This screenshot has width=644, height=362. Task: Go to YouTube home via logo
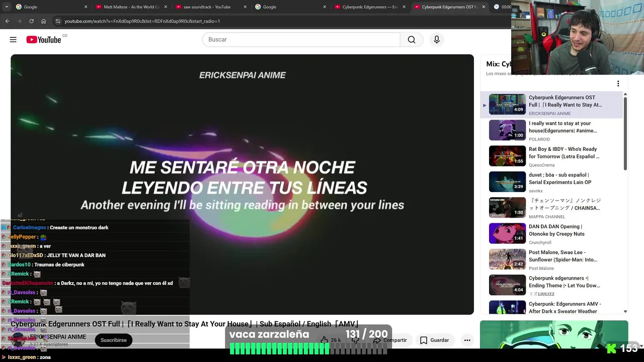44,40
